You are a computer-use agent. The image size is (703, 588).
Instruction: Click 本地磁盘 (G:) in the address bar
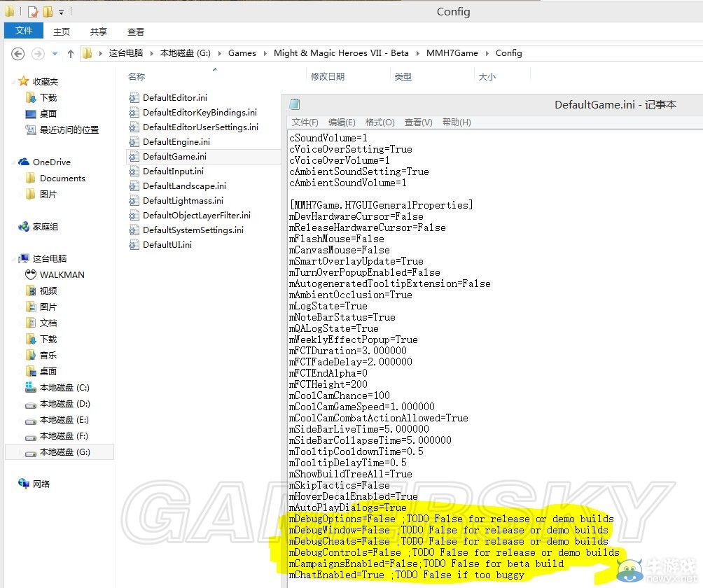point(185,53)
